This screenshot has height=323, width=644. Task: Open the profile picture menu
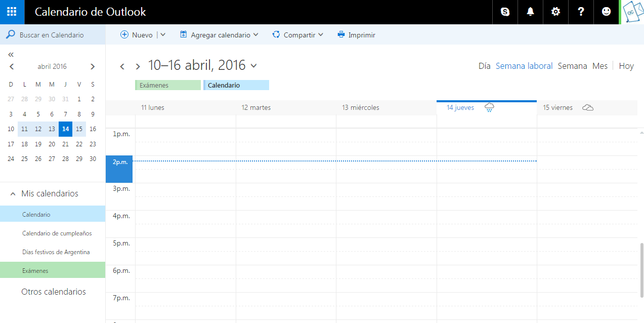[632, 12]
